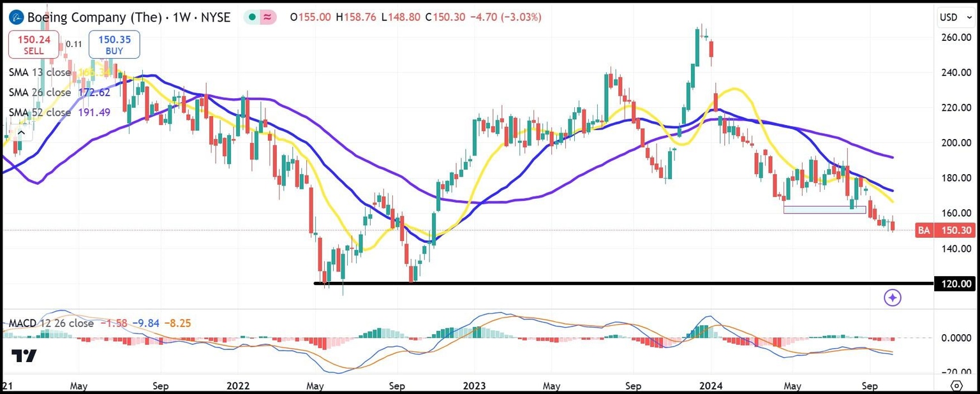Click the 150.35 BUY button
980x394 pixels.
pos(114,45)
